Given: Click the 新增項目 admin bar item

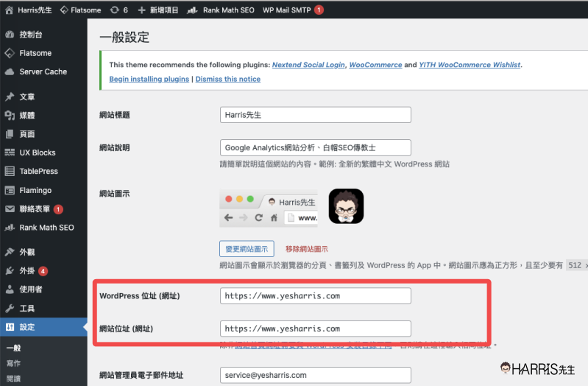Looking at the screenshot, I should pos(158,10).
